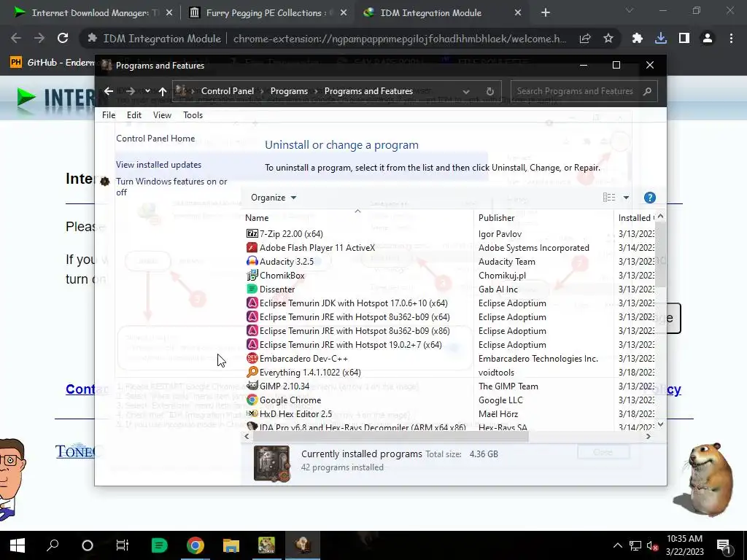The height and width of the screenshot is (560, 747).
Task: Click voidtools publisher cell
Action: [496, 373]
